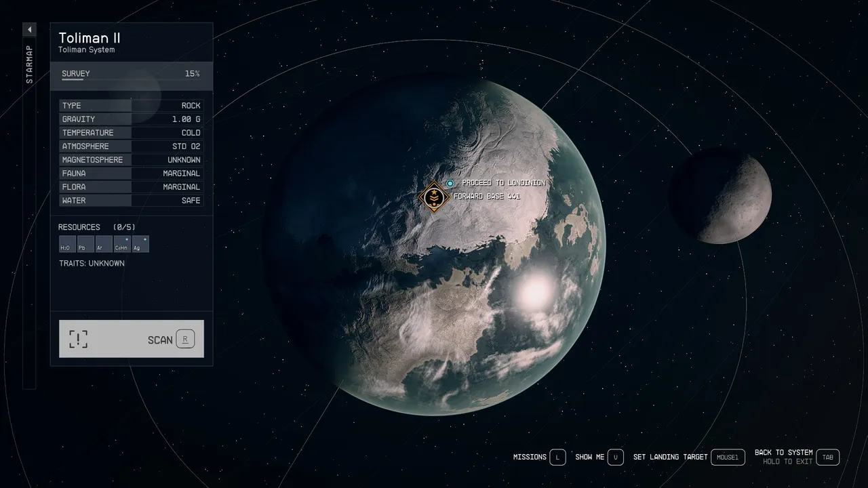Image resolution: width=868 pixels, height=488 pixels.
Task: Select the moon orbiting Toliman II
Action: 720,196
